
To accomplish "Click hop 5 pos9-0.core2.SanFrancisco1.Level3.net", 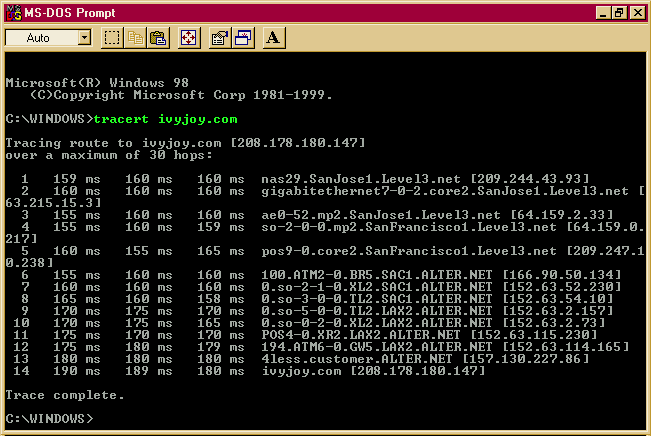I will [x=409, y=251].
